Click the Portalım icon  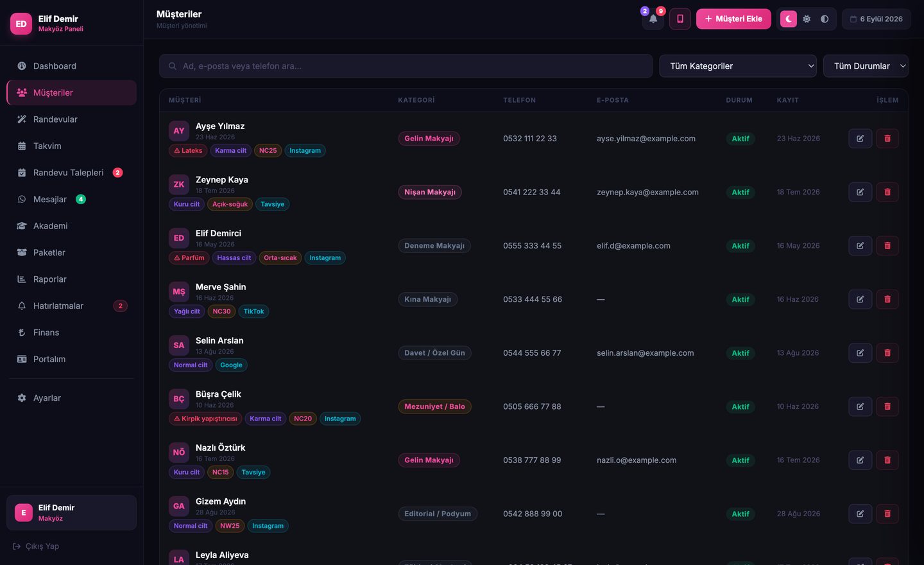coord(22,359)
